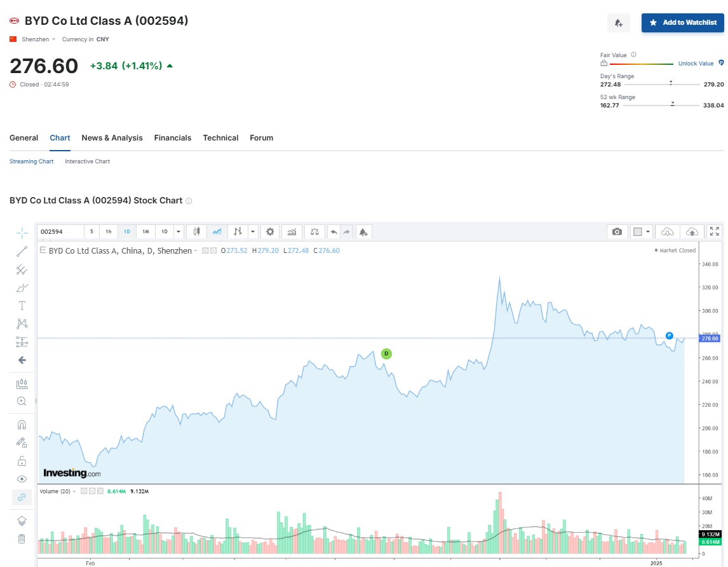728x567 pixels.
Task: Activate the zoom in tool
Action: click(x=22, y=401)
